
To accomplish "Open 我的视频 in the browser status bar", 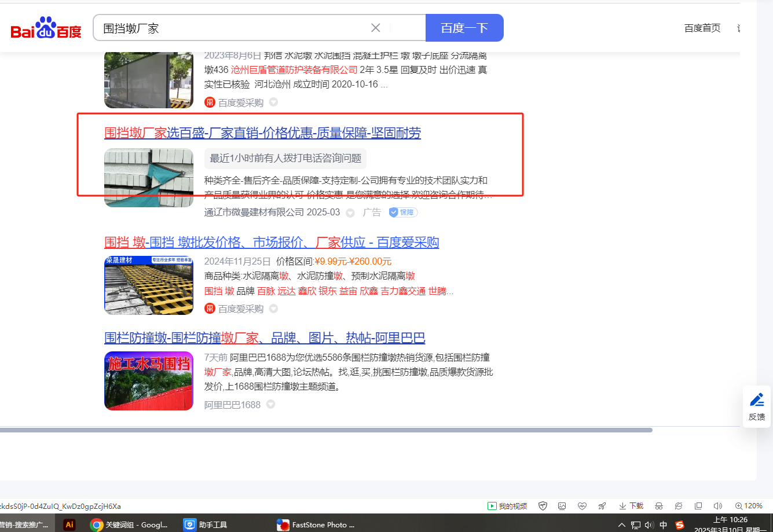I will [507, 506].
